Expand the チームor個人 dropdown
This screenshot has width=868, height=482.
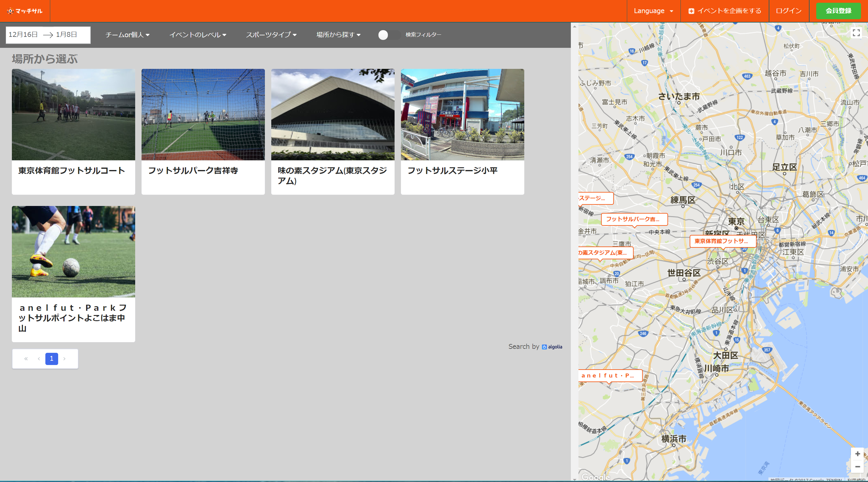127,35
